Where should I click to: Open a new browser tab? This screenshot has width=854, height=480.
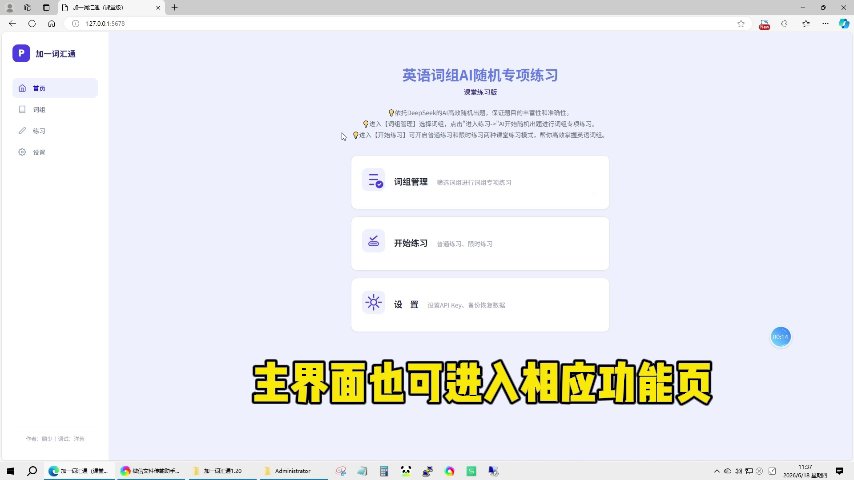174,8
